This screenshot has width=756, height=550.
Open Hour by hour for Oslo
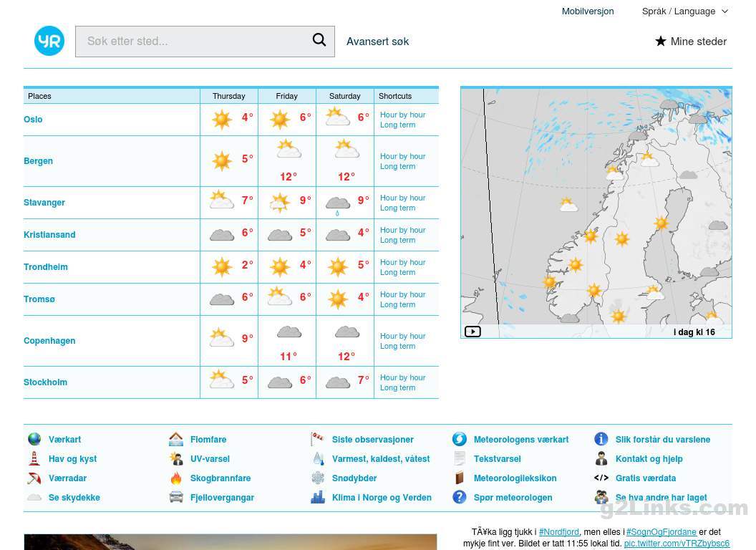click(402, 115)
